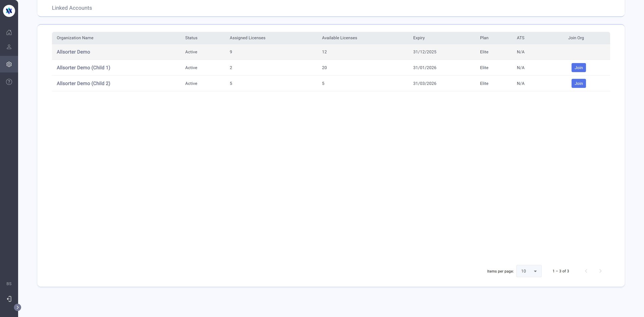Select the Allsorter Demo row

pos(73,52)
